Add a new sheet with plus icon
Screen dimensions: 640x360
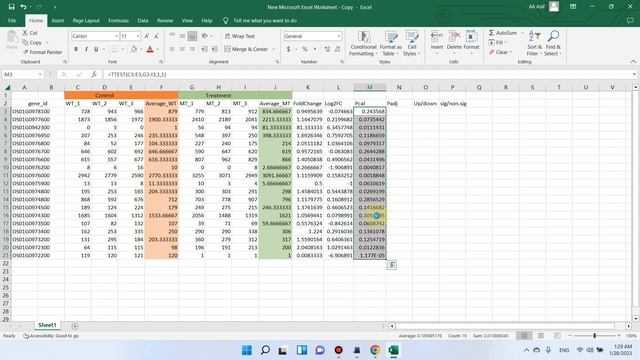(75, 326)
